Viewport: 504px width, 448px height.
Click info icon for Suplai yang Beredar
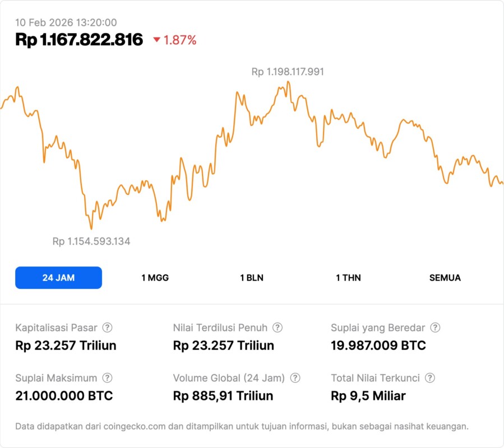coord(435,328)
